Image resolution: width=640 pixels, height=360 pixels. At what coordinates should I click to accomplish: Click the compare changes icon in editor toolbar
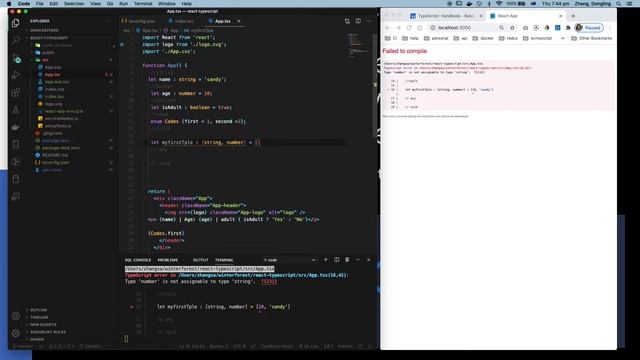pyautogui.click(x=347, y=21)
